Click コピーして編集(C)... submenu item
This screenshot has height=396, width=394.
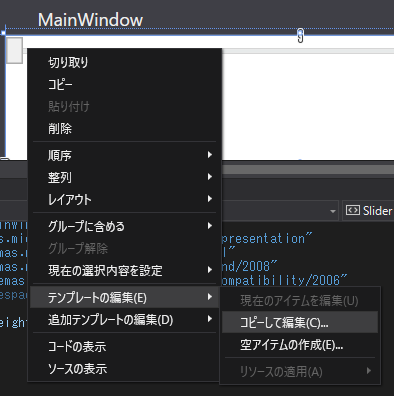(300, 322)
